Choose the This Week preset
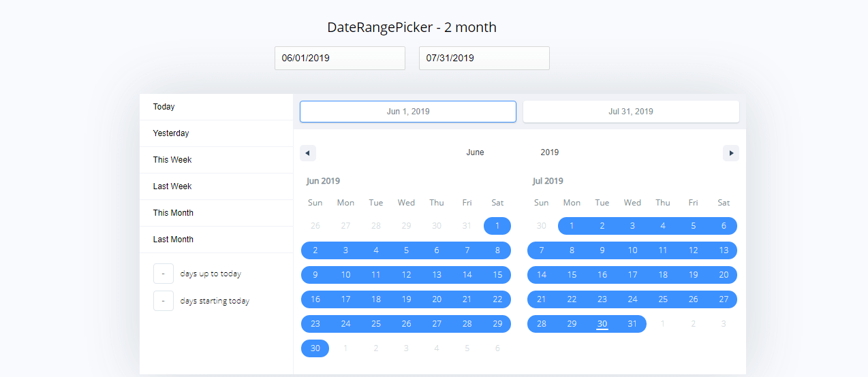 point(216,160)
